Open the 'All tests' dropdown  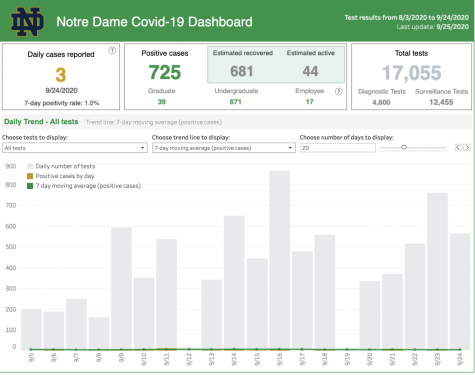coord(75,148)
